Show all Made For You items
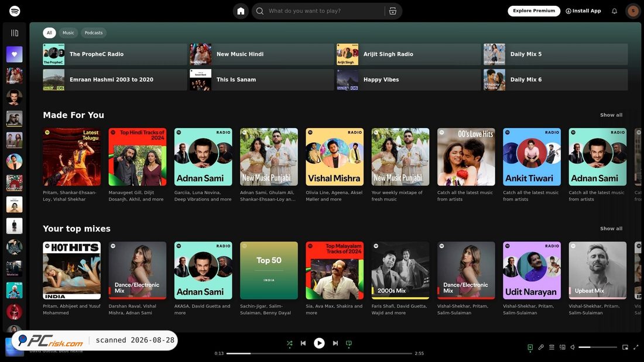 pos(611,115)
